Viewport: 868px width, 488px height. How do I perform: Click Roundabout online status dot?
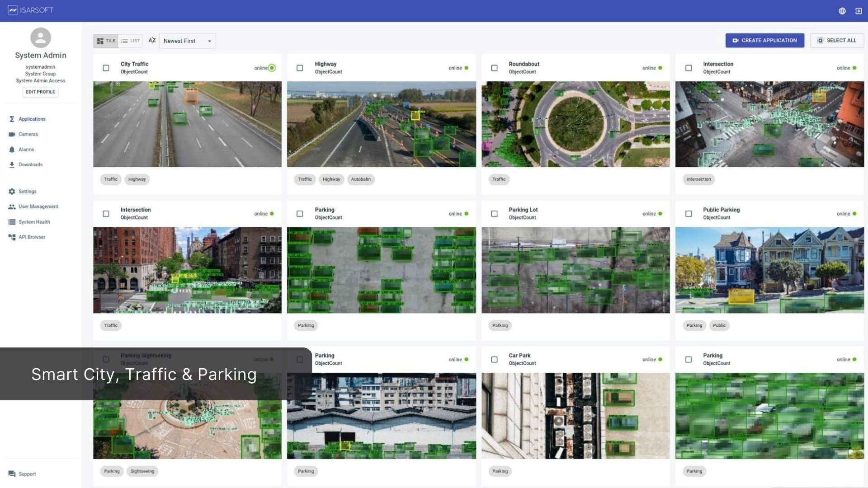click(660, 68)
